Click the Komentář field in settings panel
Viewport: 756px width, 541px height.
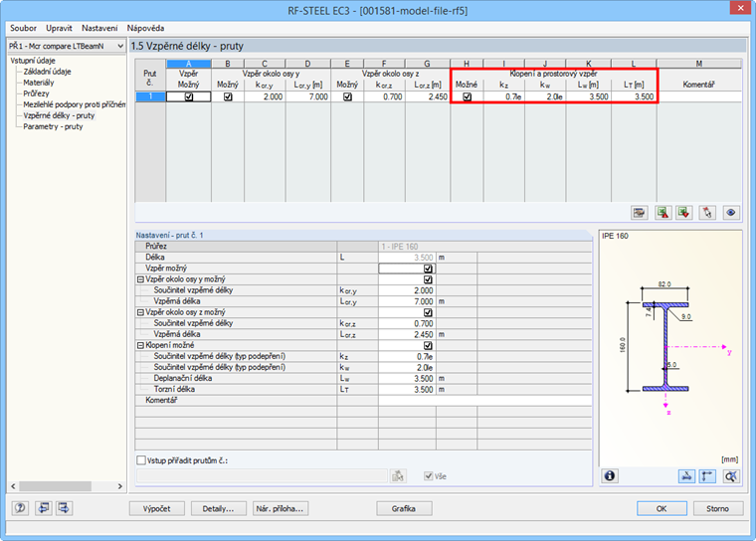pos(485,400)
